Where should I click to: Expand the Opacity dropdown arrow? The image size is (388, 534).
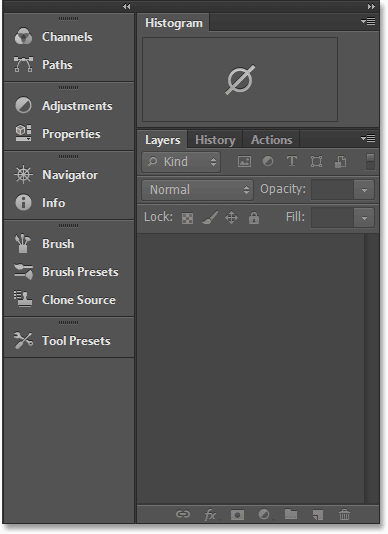(364, 190)
